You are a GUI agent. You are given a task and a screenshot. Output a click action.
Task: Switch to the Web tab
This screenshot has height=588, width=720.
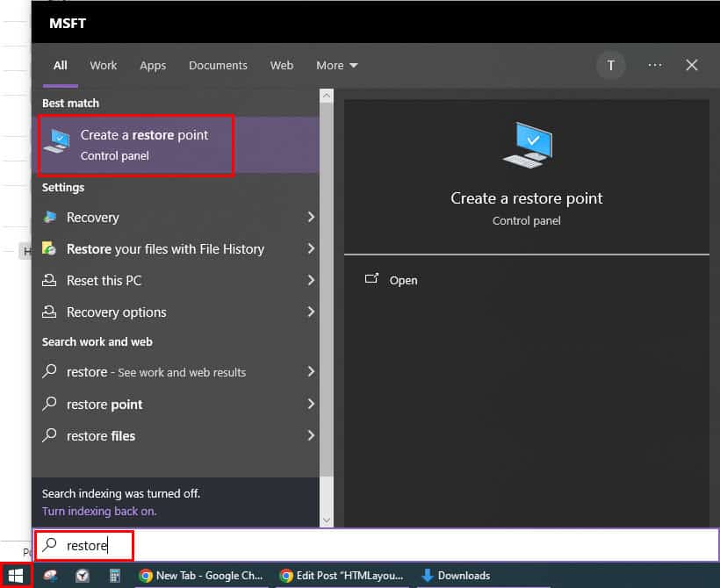click(282, 66)
